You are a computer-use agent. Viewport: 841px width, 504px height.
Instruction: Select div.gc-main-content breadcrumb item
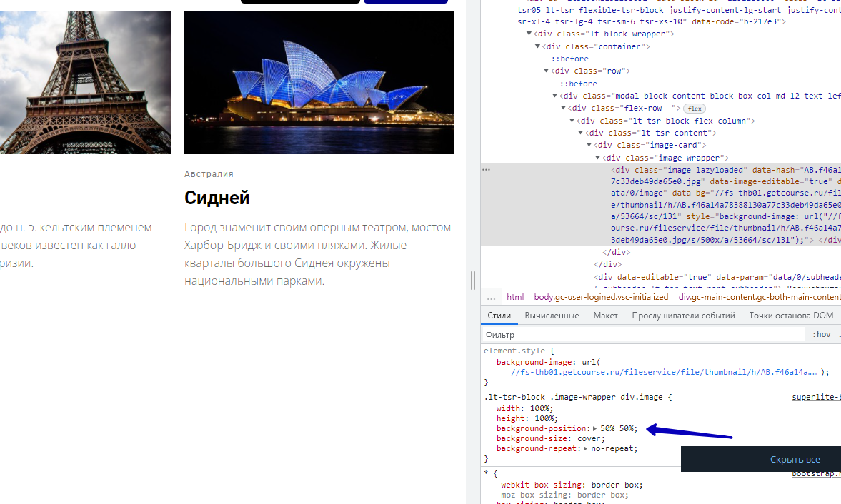point(760,297)
